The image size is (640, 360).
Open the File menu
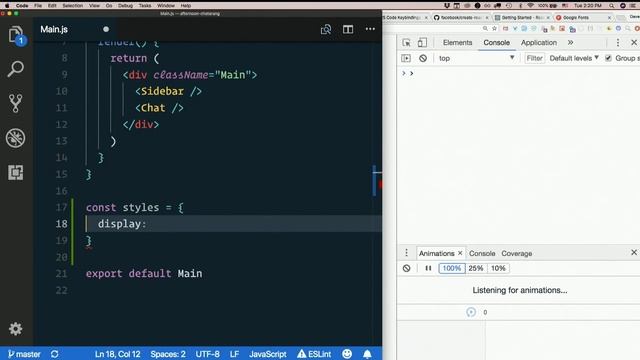38,6
